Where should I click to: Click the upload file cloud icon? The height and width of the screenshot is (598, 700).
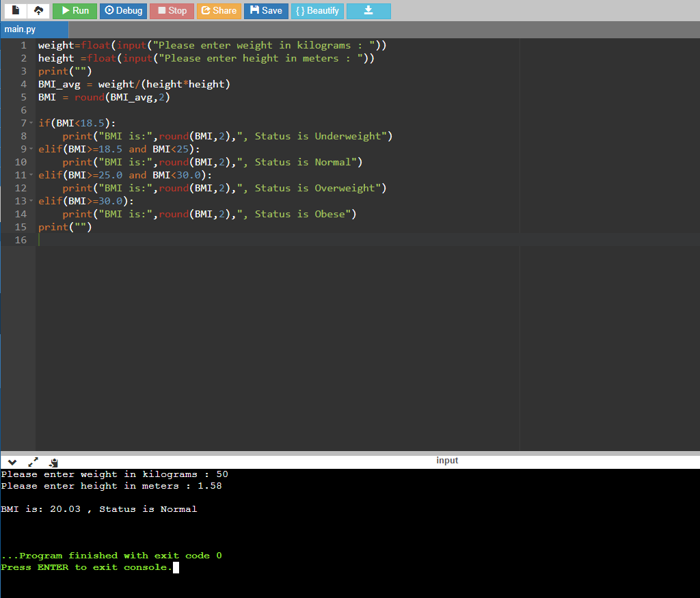38,11
